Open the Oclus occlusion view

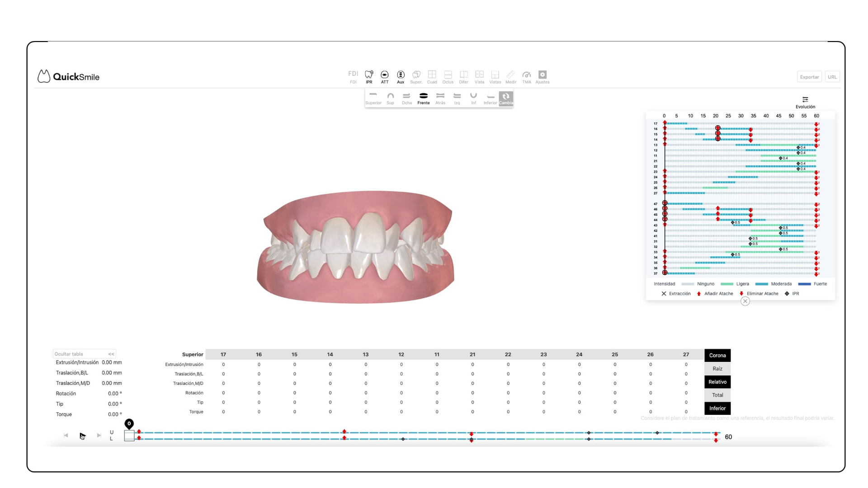pos(448,77)
